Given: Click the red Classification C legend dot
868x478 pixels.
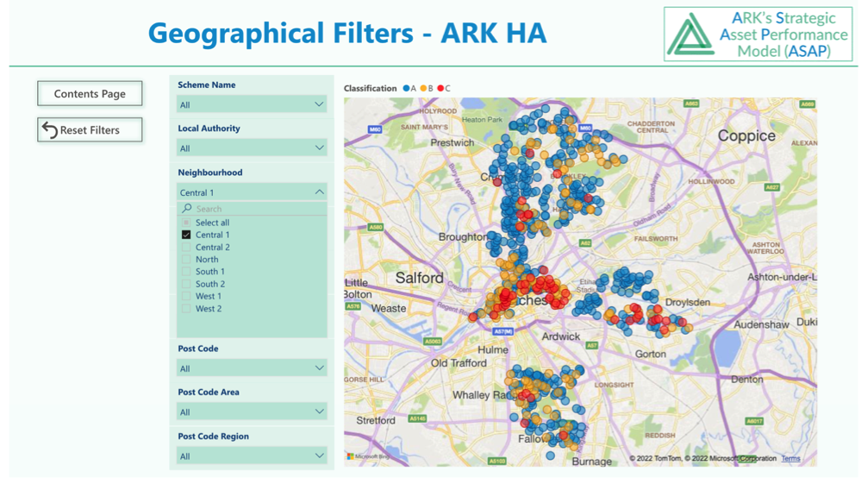Looking at the screenshot, I should [x=440, y=88].
